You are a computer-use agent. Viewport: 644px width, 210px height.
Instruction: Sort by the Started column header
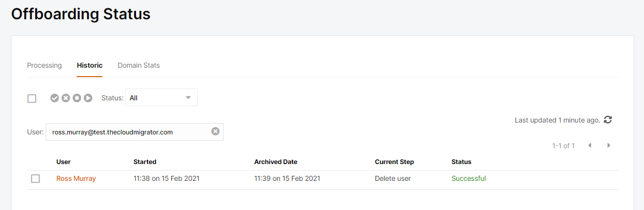coord(145,162)
